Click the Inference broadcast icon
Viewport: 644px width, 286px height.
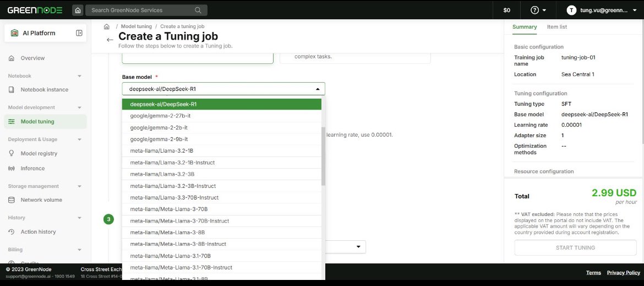click(x=12, y=169)
